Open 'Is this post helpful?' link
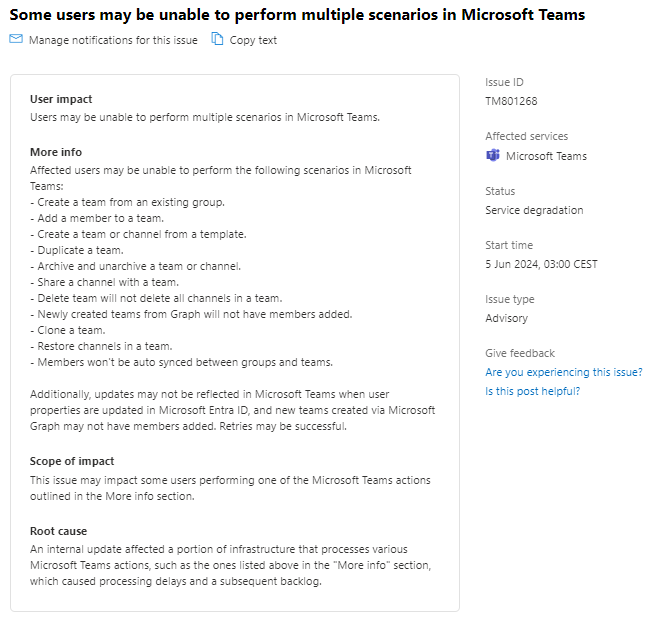Screen dimensions: 661x626 (x=532, y=391)
